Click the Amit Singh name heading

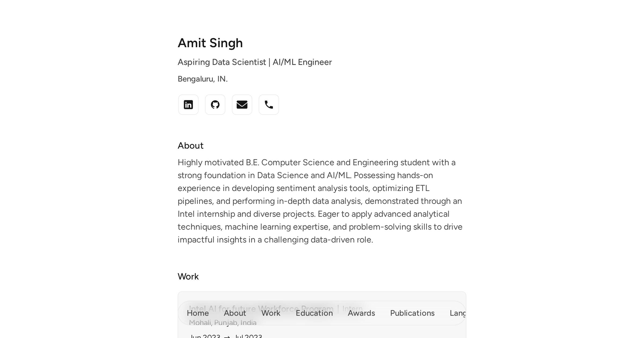coord(210,43)
